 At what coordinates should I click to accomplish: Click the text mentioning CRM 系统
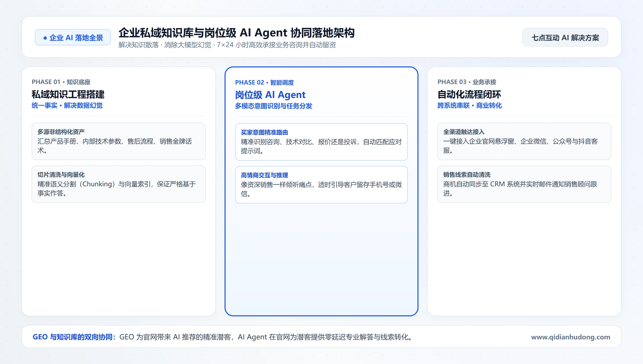pyautogui.click(x=520, y=188)
